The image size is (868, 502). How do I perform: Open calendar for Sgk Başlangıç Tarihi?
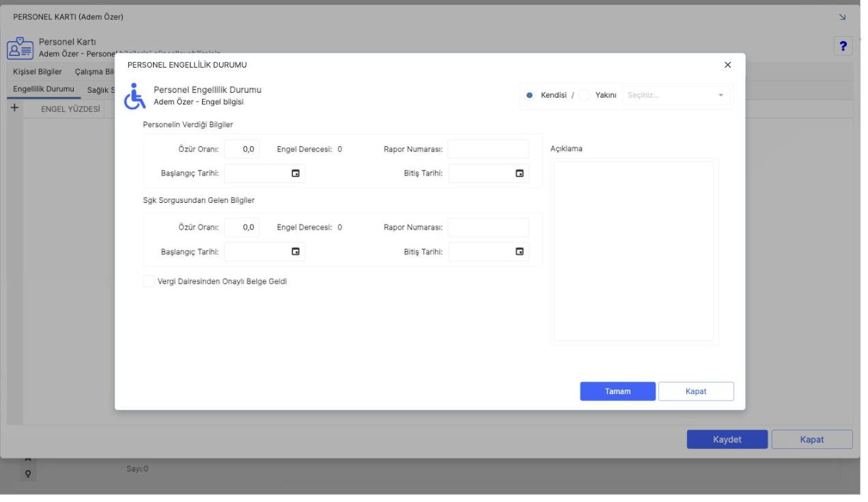pos(296,251)
